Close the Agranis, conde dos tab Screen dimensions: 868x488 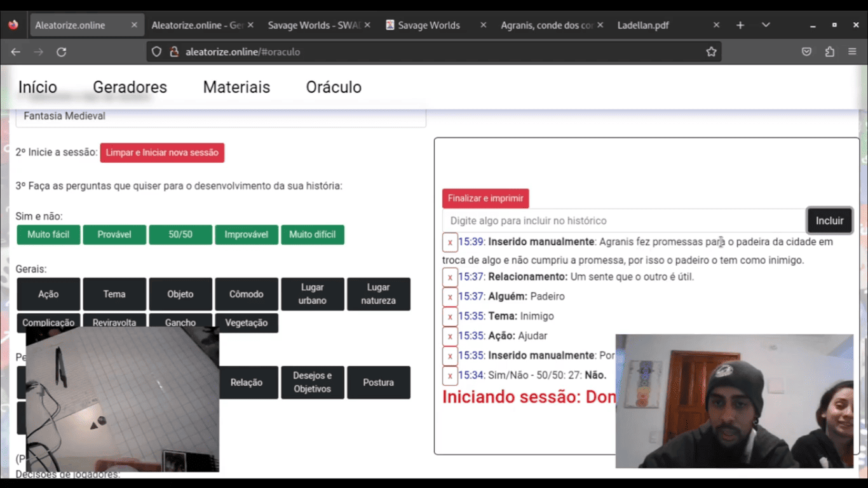(x=600, y=25)
